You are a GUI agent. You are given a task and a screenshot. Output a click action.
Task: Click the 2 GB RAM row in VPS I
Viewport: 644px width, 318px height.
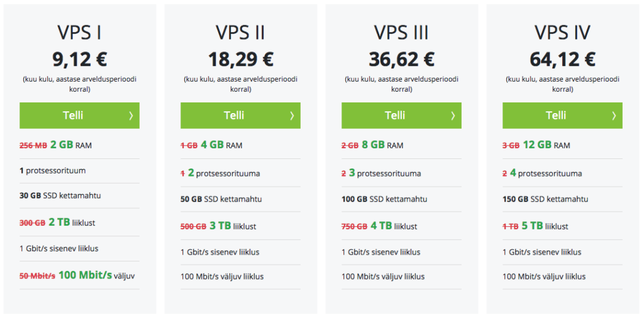click(79, 145)
